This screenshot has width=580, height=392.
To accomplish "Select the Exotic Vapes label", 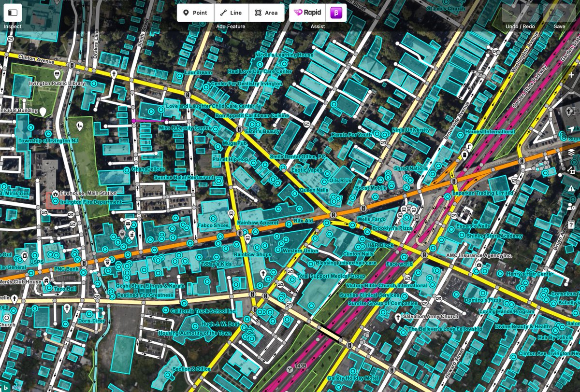I will click(306, 170).
